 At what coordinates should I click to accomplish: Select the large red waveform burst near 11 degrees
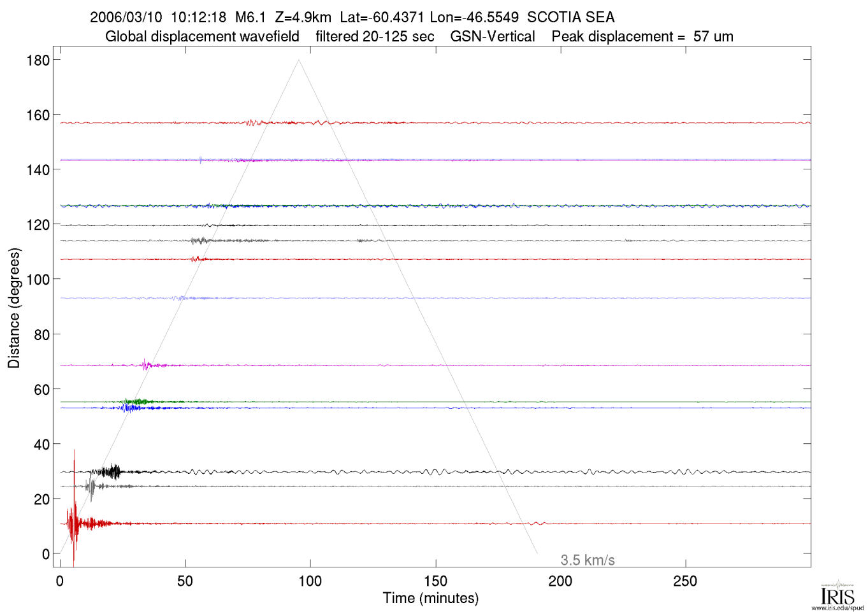(x=74, y=522)
